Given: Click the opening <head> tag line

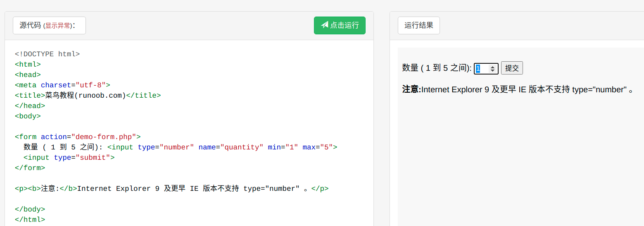Looking at the screenshot, I should (28, 75).
